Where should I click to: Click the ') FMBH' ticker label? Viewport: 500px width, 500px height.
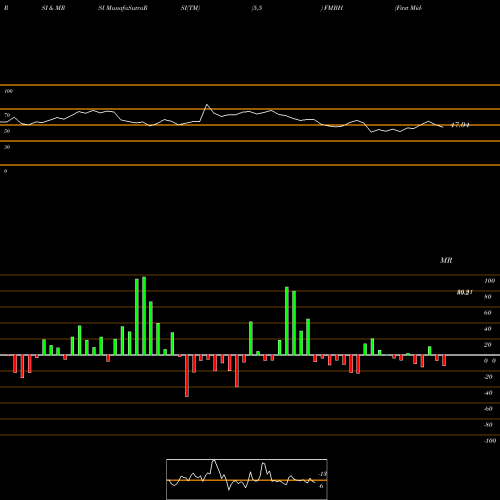[332, 8]
